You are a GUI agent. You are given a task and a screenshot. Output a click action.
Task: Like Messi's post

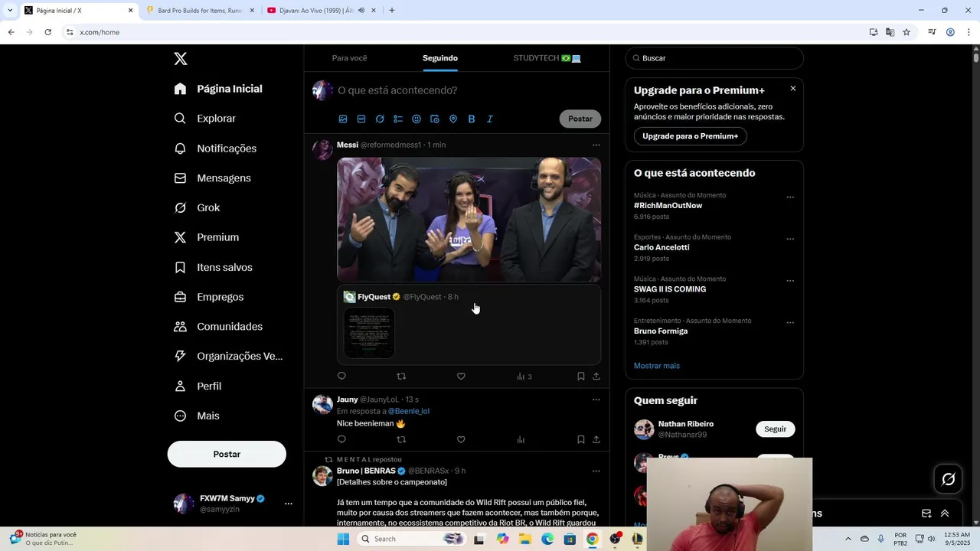461,377
